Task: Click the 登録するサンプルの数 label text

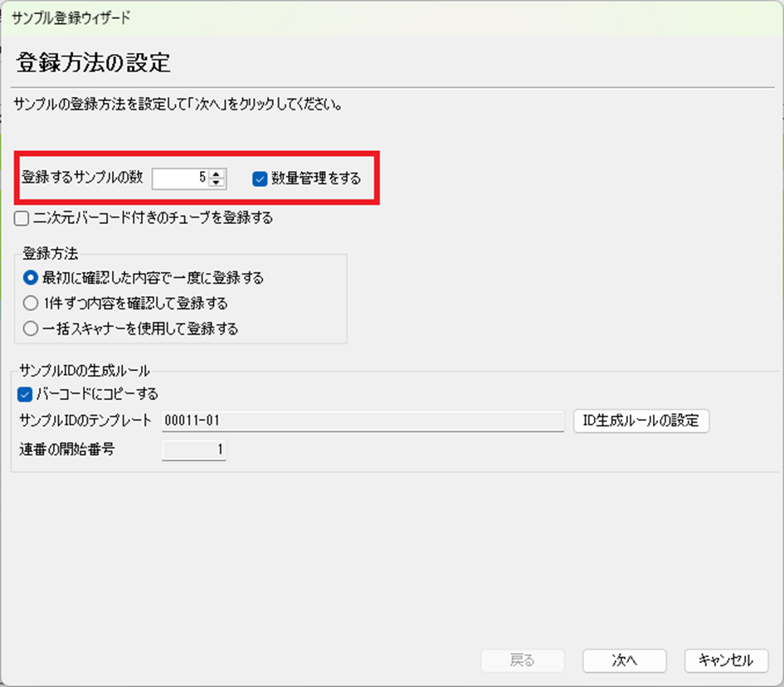Action: tap(83, 178)
